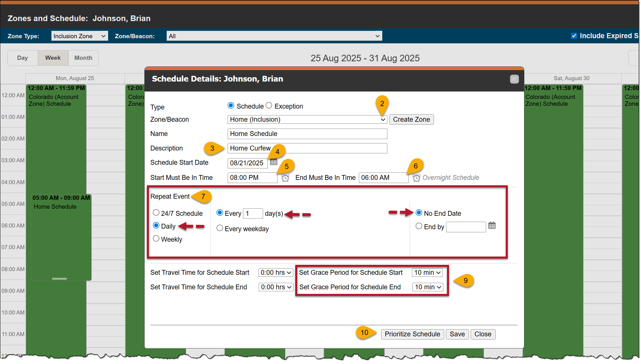Click the End Must Be In Time clock icon

click(x=416, y=178)
